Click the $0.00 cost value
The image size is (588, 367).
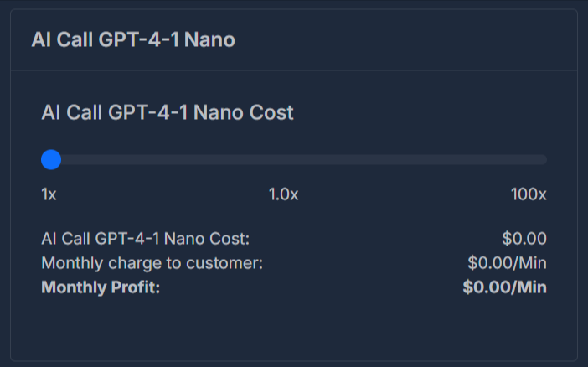click(524, 239)
